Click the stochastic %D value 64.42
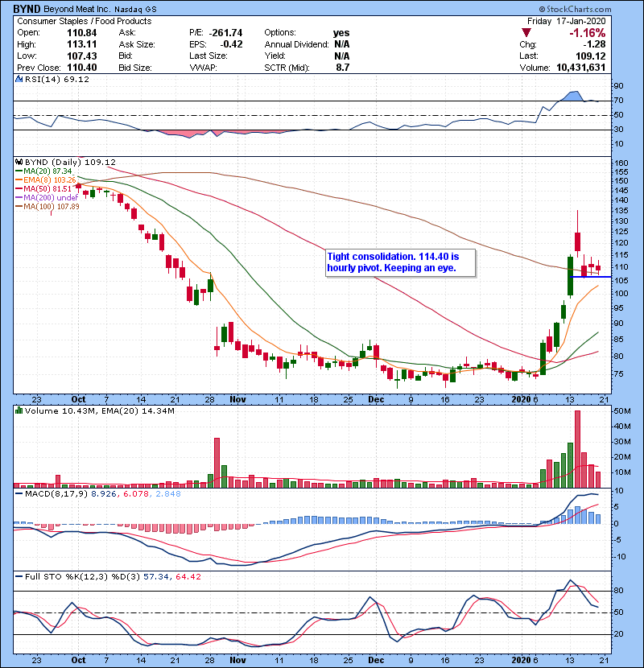 188,577
